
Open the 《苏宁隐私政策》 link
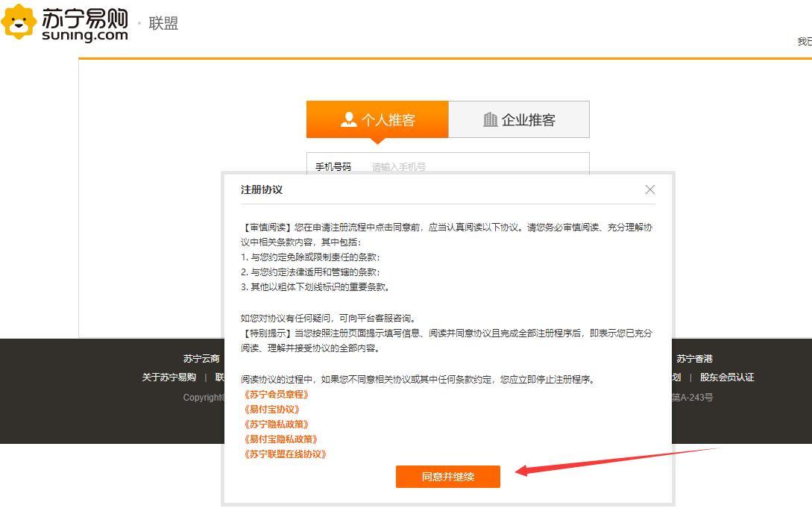[x=277, y=424]
